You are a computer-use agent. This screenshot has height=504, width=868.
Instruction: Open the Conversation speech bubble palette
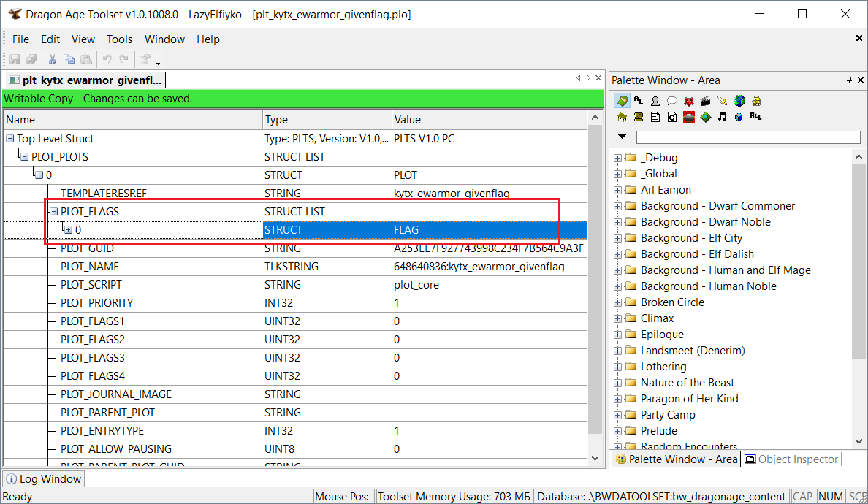click(x=672, y=101)
